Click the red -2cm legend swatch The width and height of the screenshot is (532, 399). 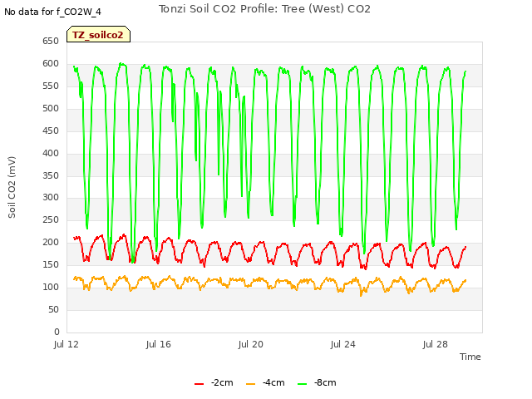(199, 384)
